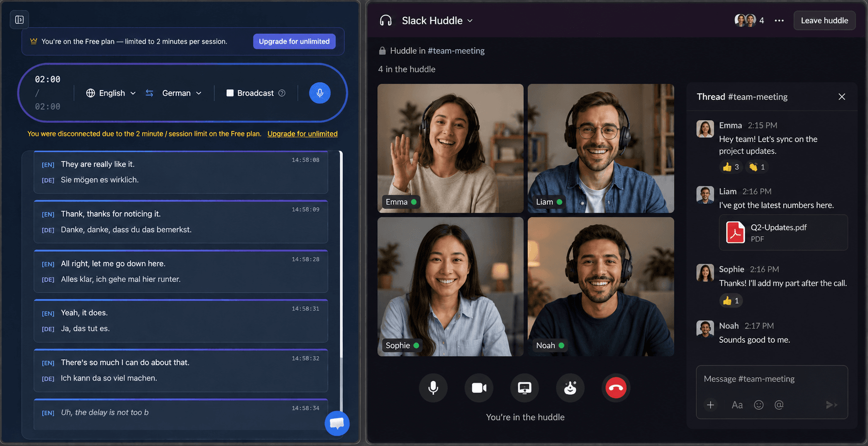
Task: Click Upgrade for unlimited button
Action: coord(294,41)
